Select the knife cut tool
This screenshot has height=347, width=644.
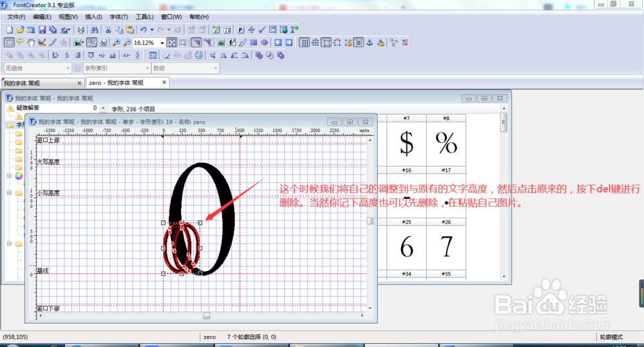[53, 42]
